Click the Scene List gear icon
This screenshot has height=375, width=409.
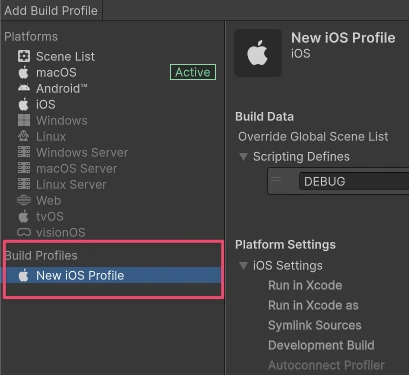coord(24,56)
